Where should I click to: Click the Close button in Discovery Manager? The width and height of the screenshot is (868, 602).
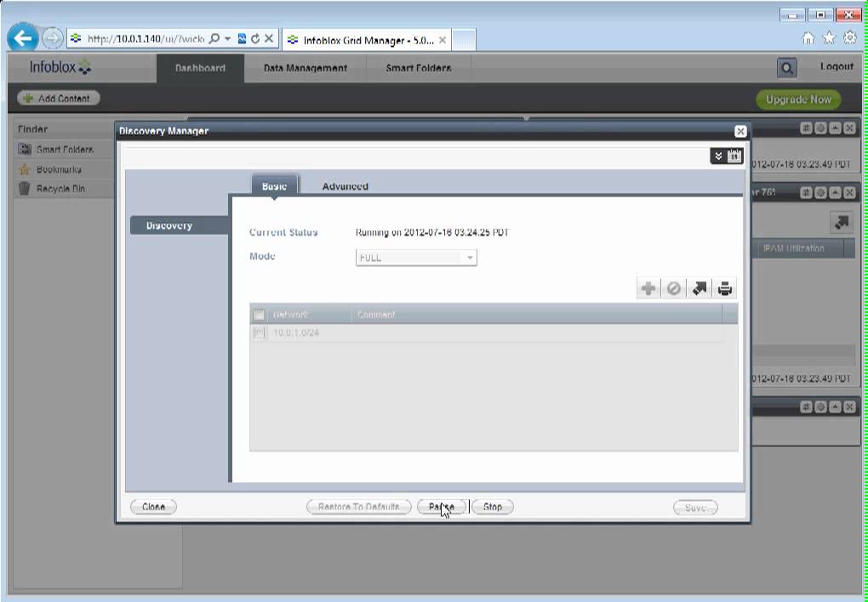[153, 507]
